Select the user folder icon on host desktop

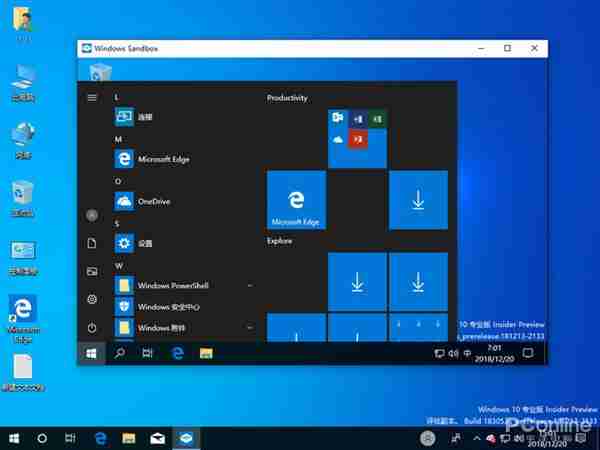point(23,23)
